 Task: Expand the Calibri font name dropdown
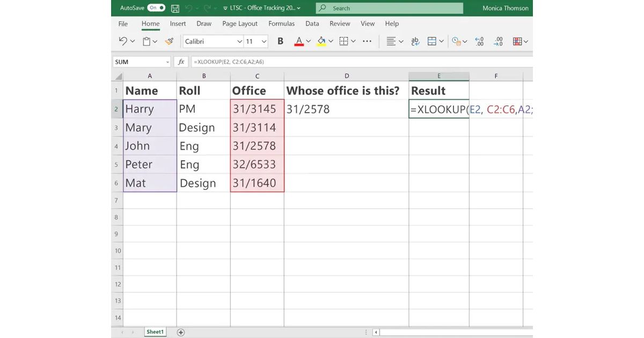[x=239, y=41]
